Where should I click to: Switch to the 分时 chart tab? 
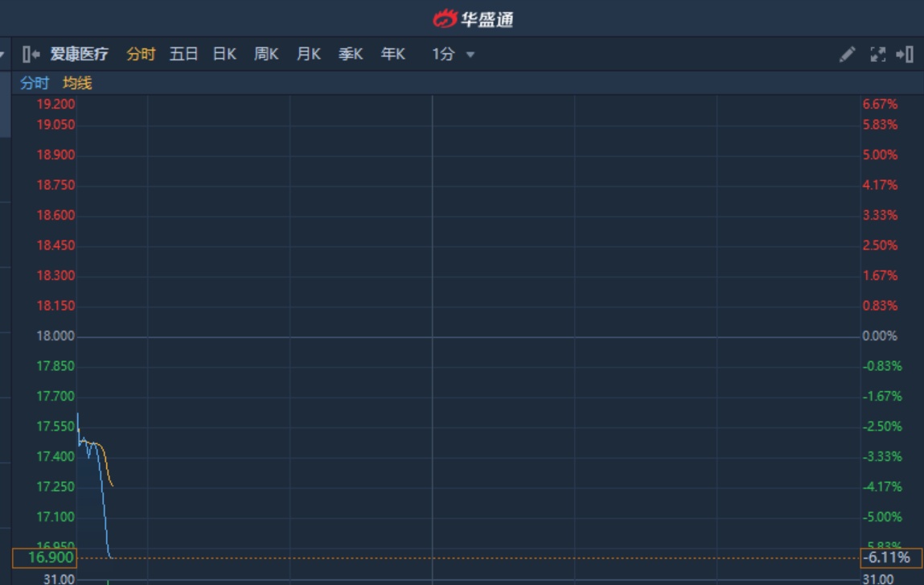coord(141,54)
